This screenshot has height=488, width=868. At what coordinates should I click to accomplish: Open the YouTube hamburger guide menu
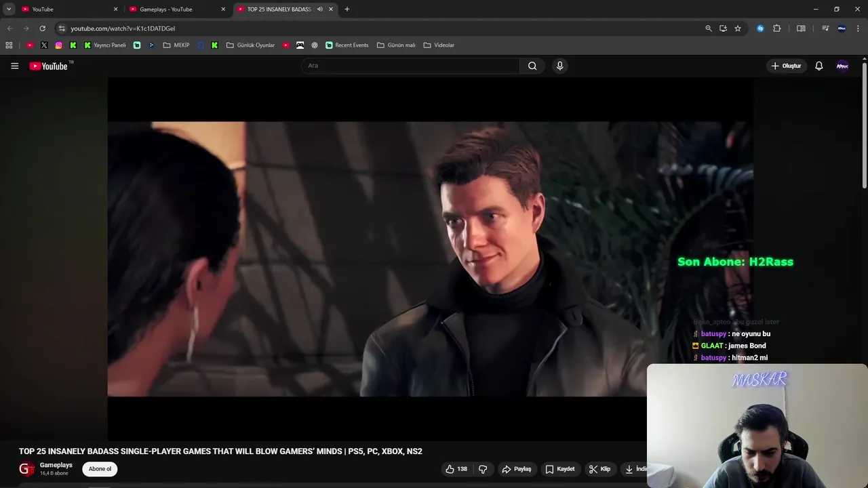14,66
